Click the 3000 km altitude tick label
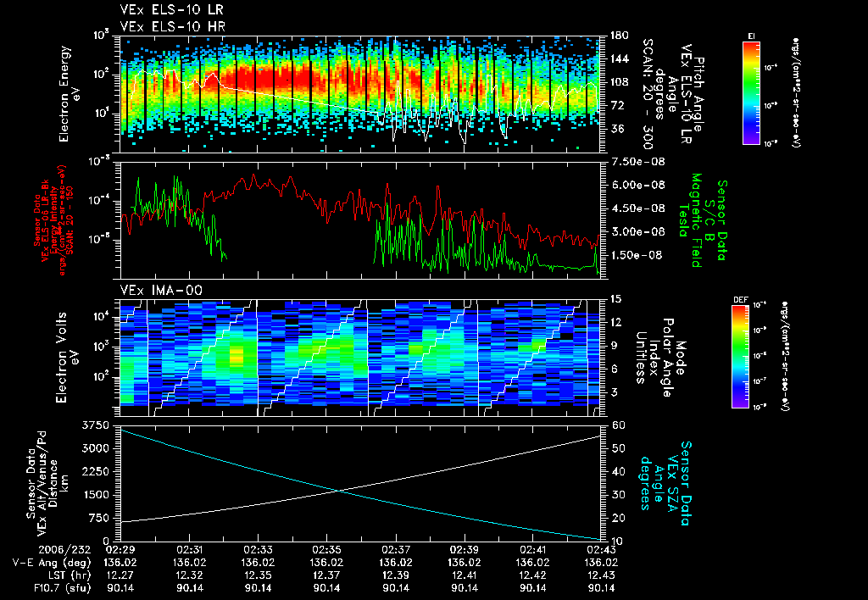 tap(95, 448)
